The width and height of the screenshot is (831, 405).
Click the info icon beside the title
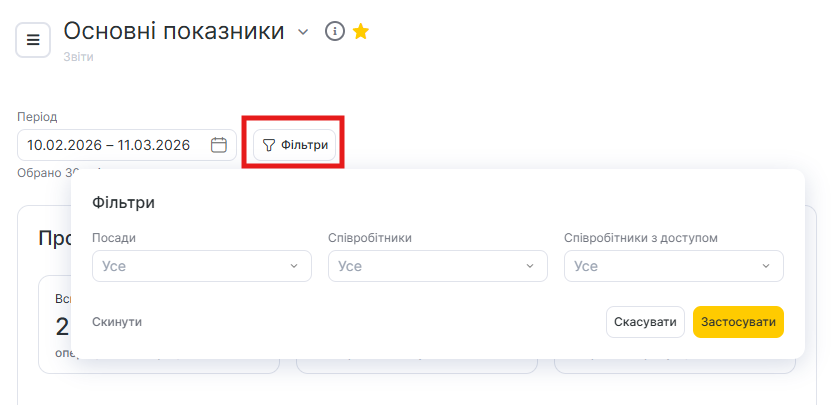tap(335, 32)
